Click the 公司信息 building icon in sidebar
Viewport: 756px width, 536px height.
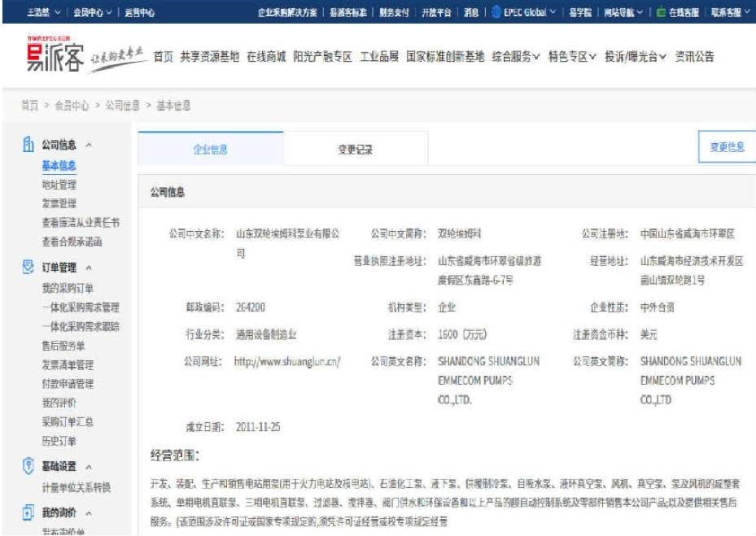point(28,144)
